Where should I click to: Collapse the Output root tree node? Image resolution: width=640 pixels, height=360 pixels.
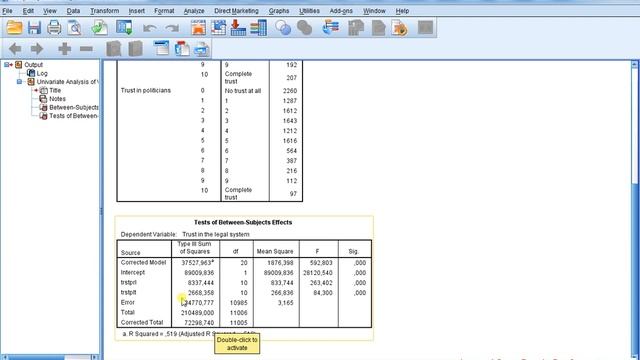(6, 64)
